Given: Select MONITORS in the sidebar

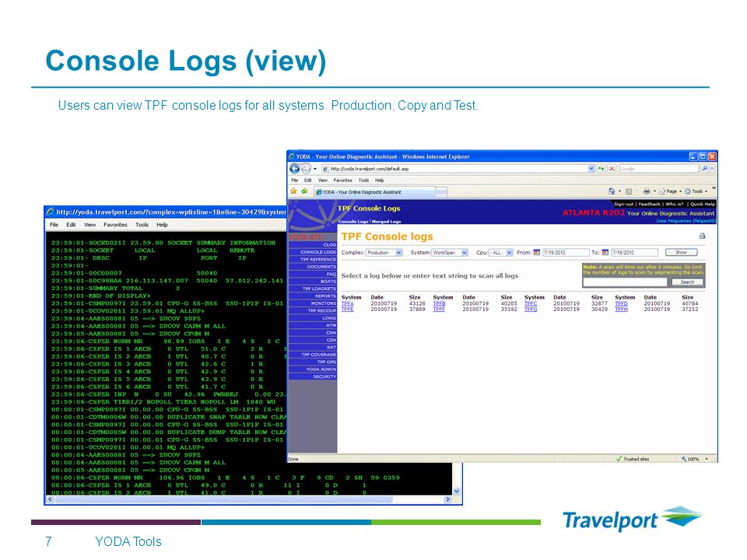Looking at the screenshot, I should [313, 303].
